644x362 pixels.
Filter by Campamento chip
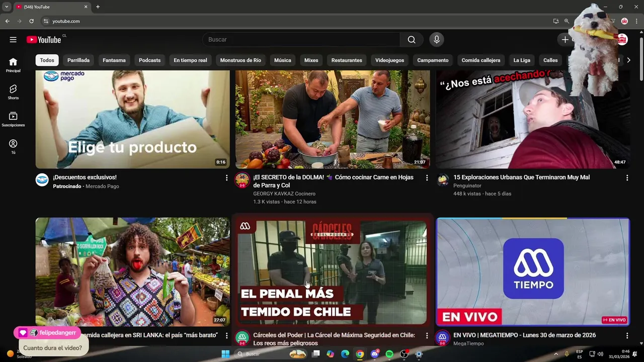(433, 60)
